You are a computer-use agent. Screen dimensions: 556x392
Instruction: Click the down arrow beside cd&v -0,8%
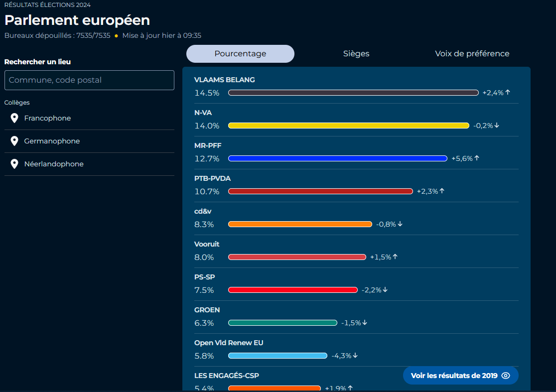point(400,224)
